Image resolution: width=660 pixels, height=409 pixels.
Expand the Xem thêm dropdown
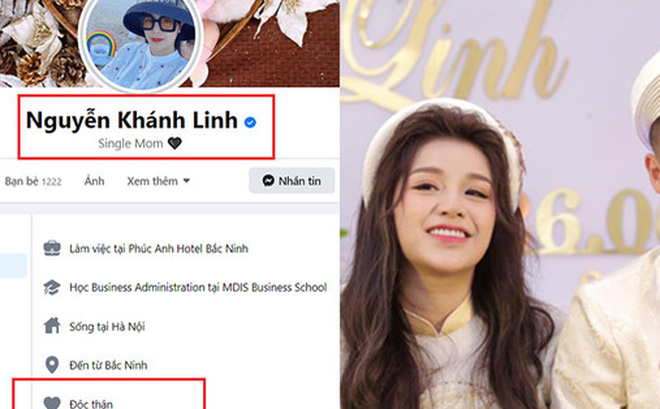tap(158, 181)
